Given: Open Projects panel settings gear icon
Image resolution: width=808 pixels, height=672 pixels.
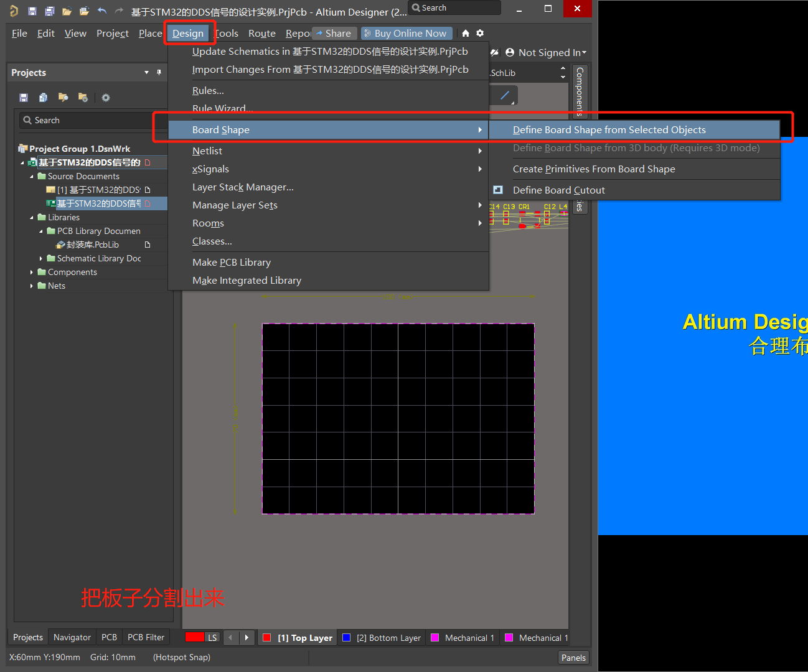Looking at the screenshot, I should pyautogui.click(x=106, y=98).
